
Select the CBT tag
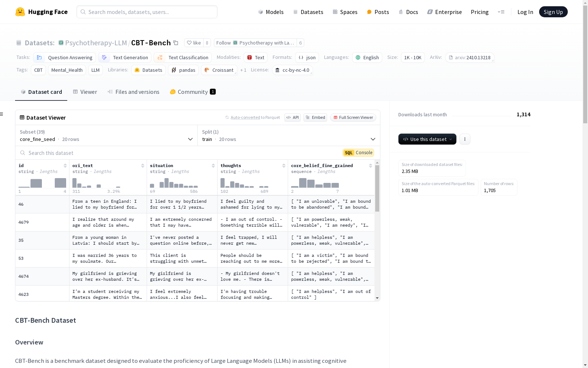(39, 70)
